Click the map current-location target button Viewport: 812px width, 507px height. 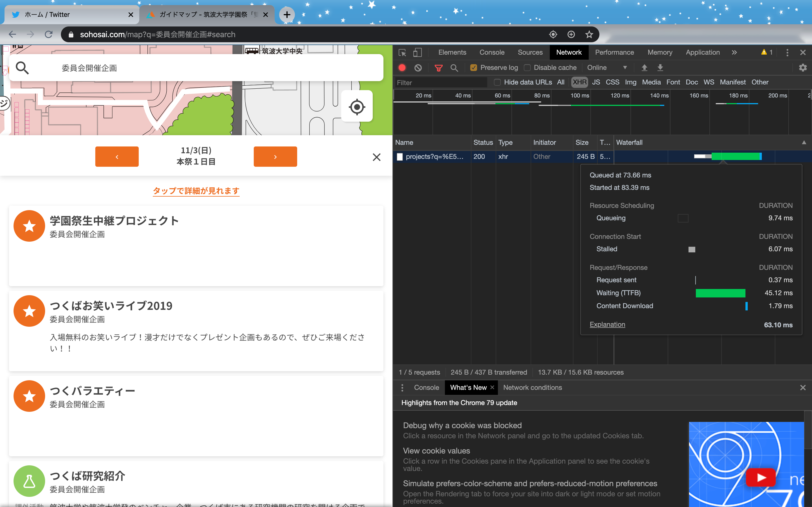point(357,107)
